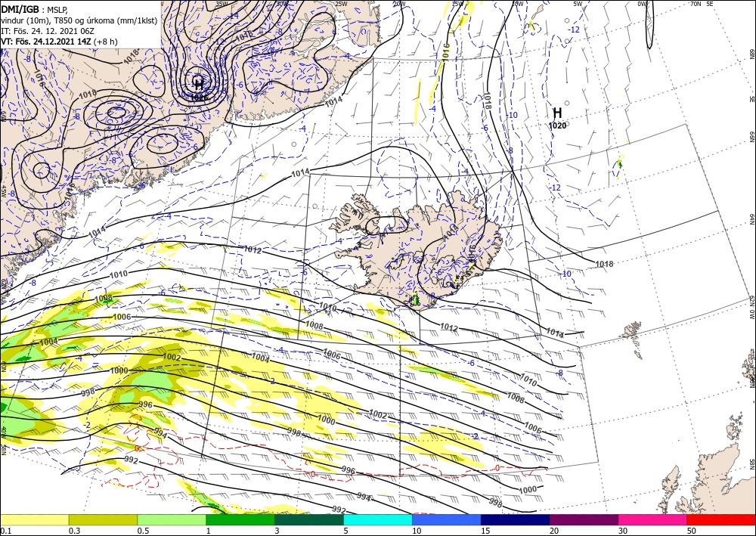The image size is (756, 536).
Task: Select the medium green 1–3 legend swatch
Action: coord(240,519)
